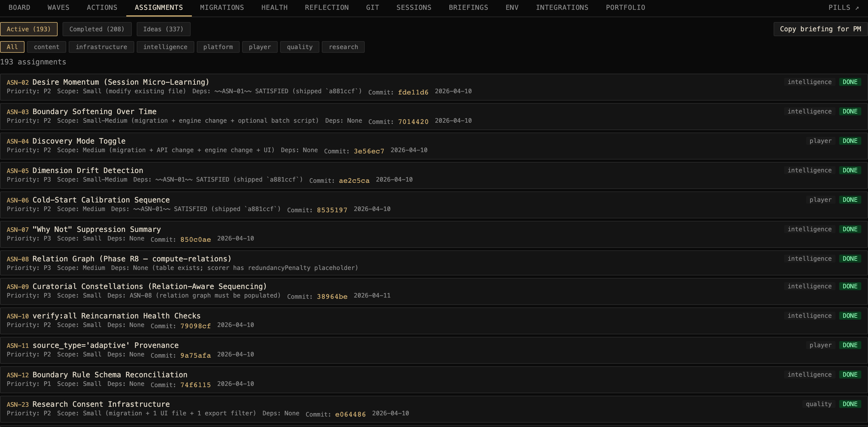View the SESSIONS tab
The height and width of the screenshot is (427, 868).
[x=413, y=7]
